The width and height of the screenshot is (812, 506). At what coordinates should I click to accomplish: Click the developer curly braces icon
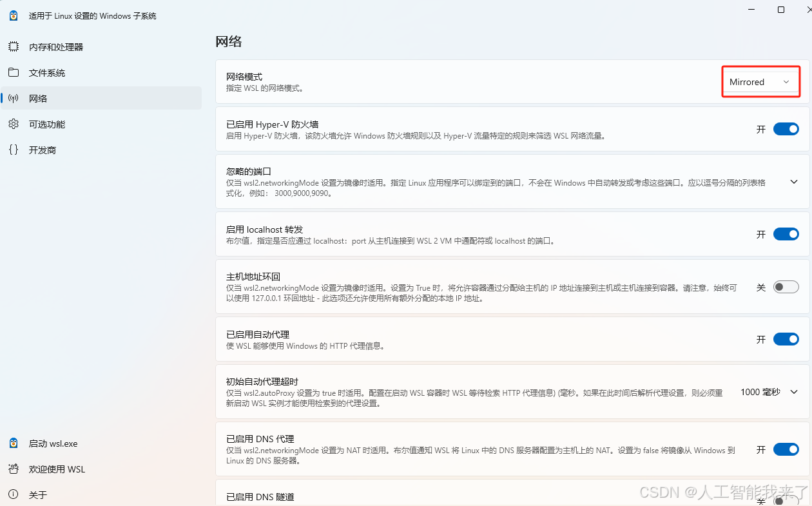(x=14, y=150)
